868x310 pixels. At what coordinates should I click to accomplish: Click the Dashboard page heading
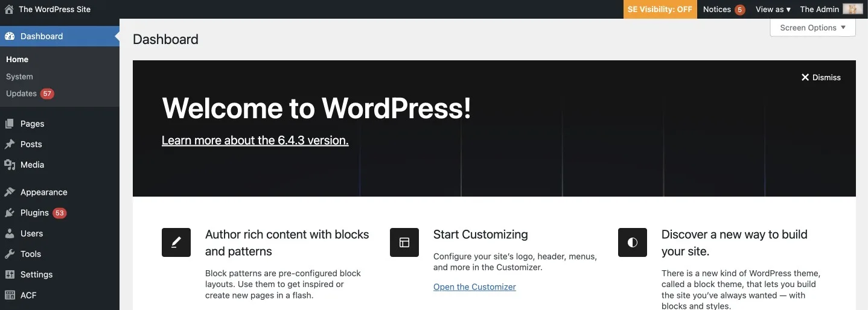[x=165, y=39]
